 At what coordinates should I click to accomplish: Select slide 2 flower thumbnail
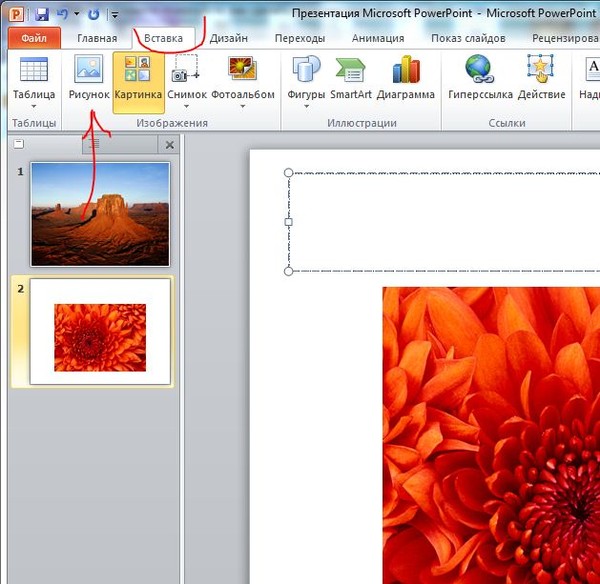pos(100,331)
